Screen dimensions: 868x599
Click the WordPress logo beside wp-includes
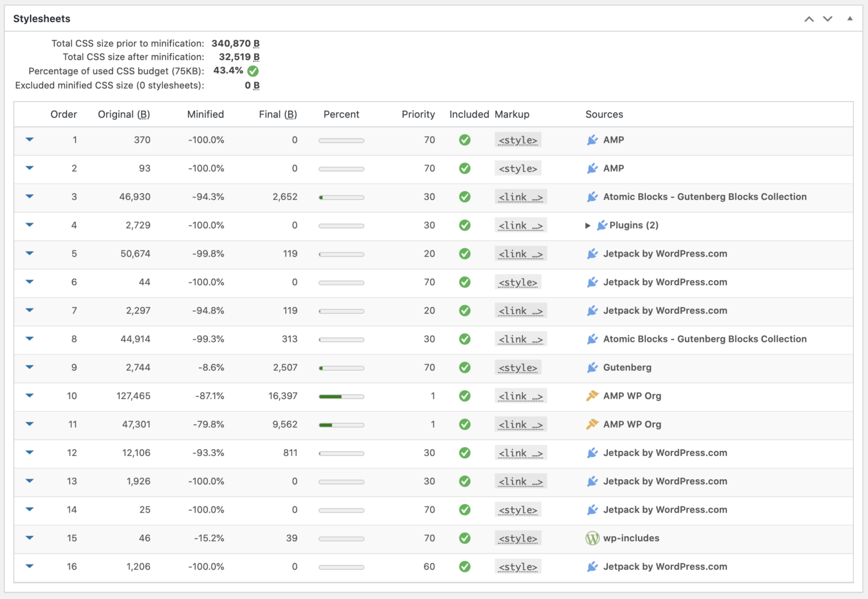point(592,538)
